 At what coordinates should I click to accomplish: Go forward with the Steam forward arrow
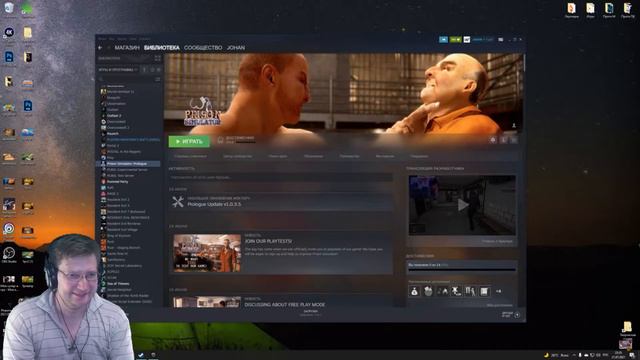pos(109,48)
